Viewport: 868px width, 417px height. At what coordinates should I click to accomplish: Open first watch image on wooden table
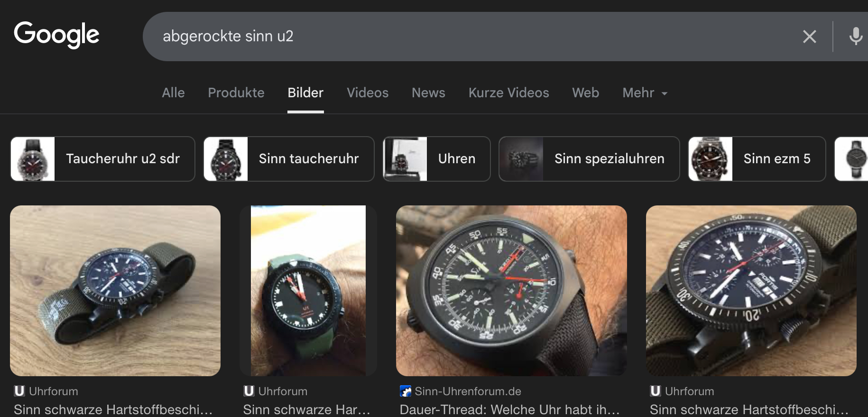click(x=115, y=291)
